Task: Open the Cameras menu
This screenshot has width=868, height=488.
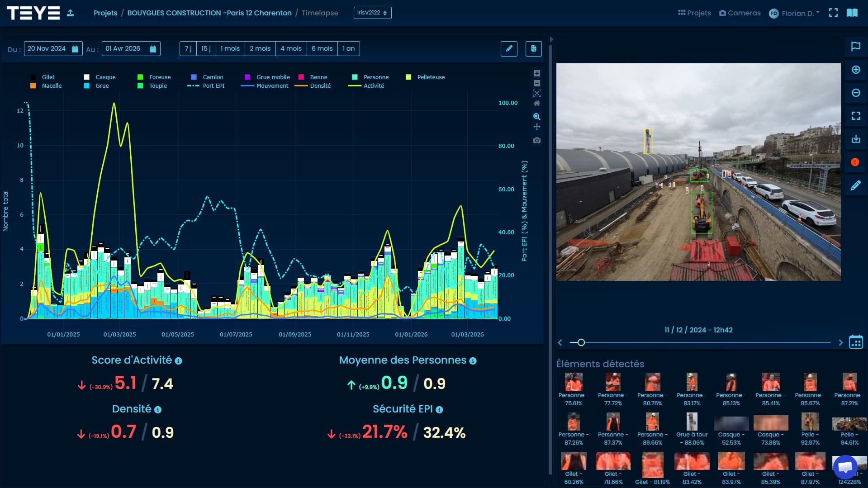Action: (740, 13)
